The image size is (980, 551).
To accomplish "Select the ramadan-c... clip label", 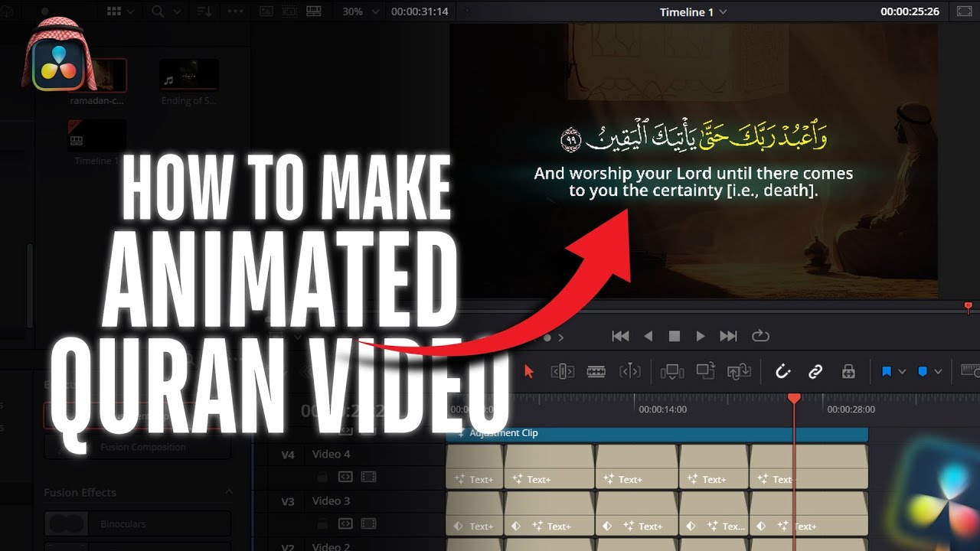I will 96,100.
